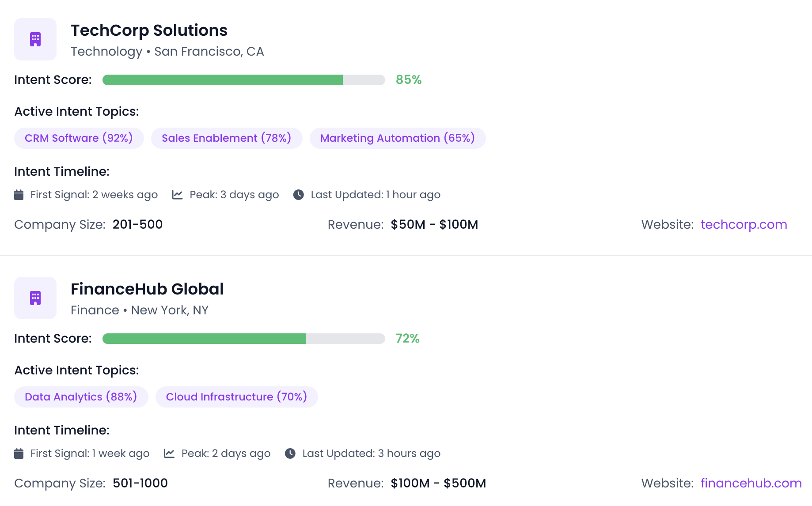The image size is (812, 506).
Task: Pick the Cloud Infrastructure (70%) tag
Action: [236, 397]
